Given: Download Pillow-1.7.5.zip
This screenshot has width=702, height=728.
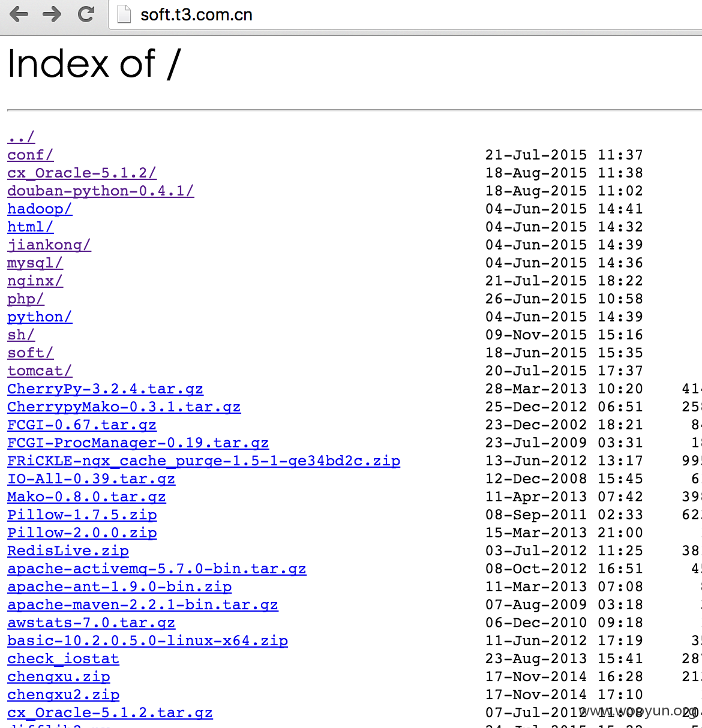Looking at the screenshot, I should point(82,515).
